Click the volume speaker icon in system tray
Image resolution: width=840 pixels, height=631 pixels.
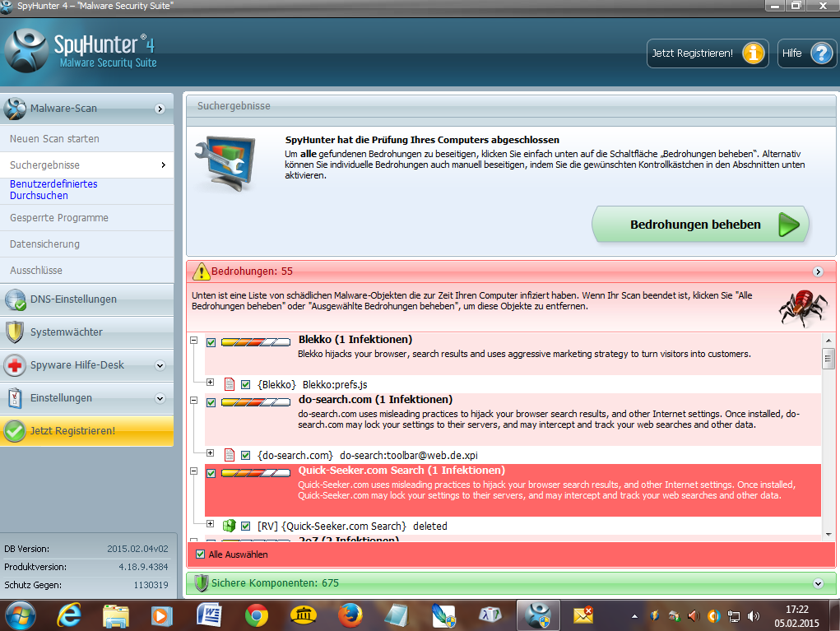point(754,616)
